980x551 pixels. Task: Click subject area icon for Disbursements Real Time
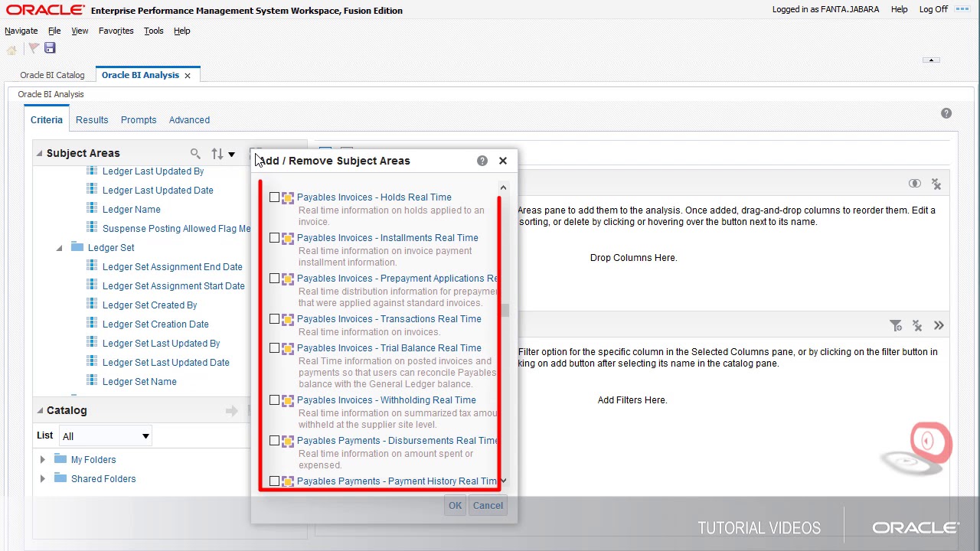tap(288, 441)
